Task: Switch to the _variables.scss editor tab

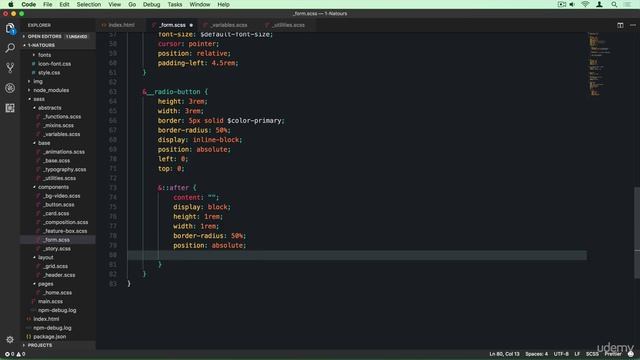Action: tap(229, 25)
